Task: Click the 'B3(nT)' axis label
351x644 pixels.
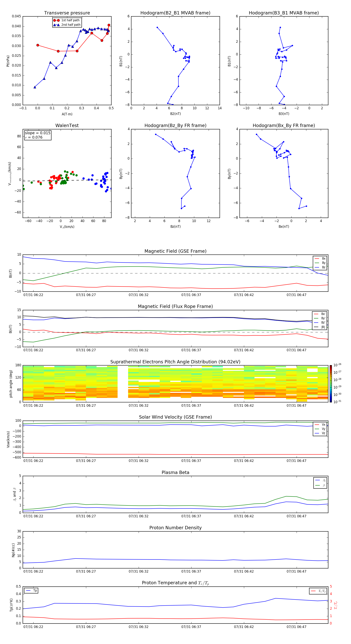Action: (x=284, y=114)
